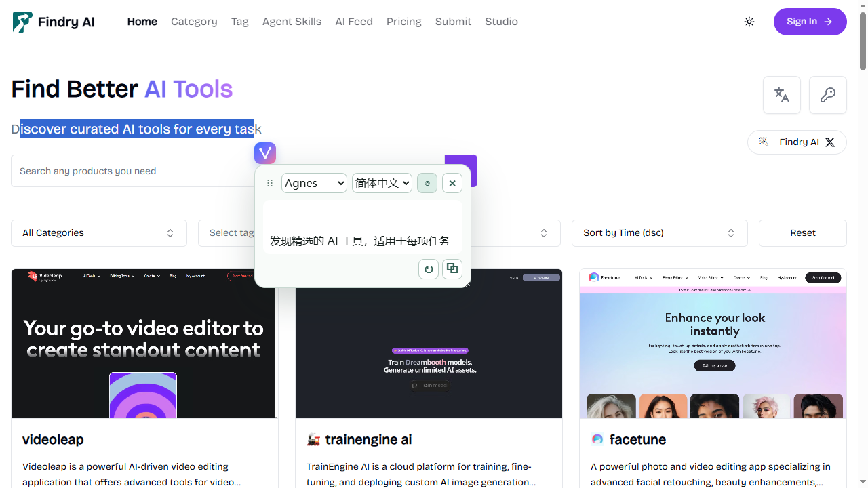Copy the translation result
868x488 pixels.
point(452,269)
